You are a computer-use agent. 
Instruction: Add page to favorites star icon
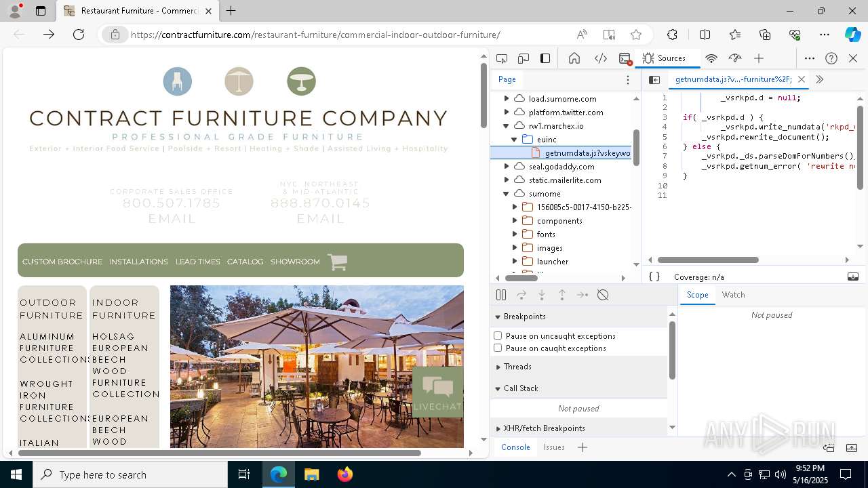pos(635,35)
